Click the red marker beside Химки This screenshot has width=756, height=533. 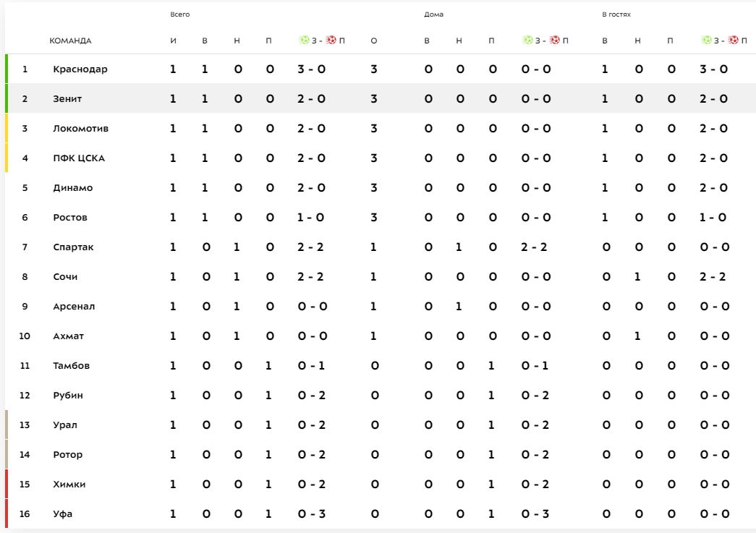(x=7, y=485)
